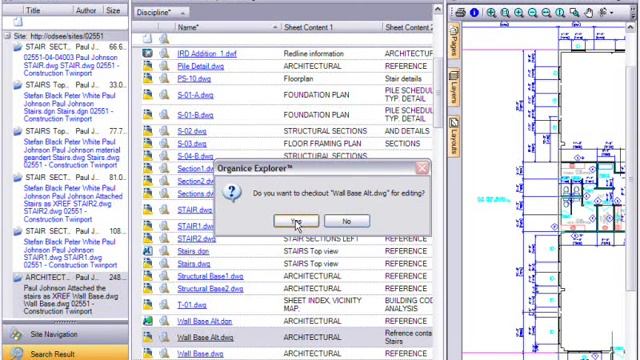640x360 pixels.
Task: Click the file type icon for IRD Addition_1.dwf
Action: [x=147, y=53]
